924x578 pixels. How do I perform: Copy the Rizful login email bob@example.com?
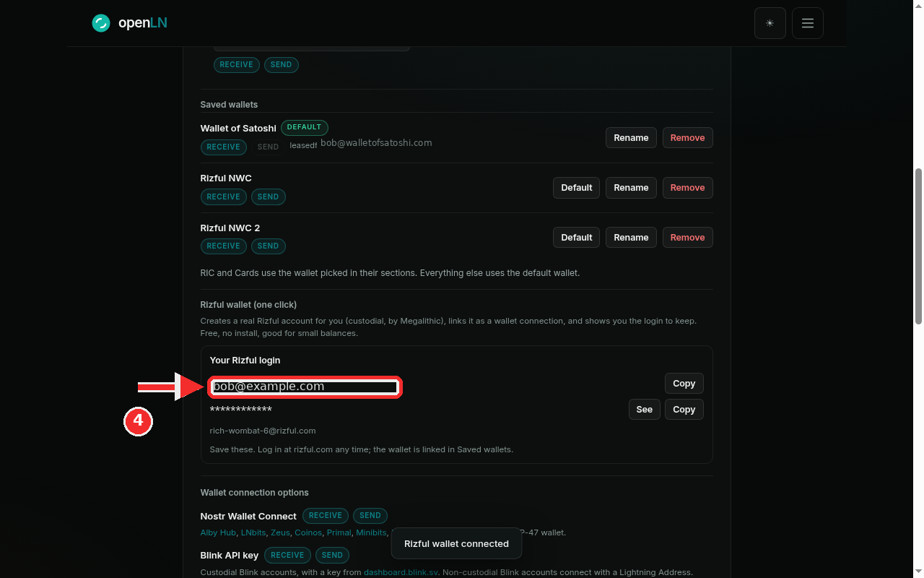[684, 384]
